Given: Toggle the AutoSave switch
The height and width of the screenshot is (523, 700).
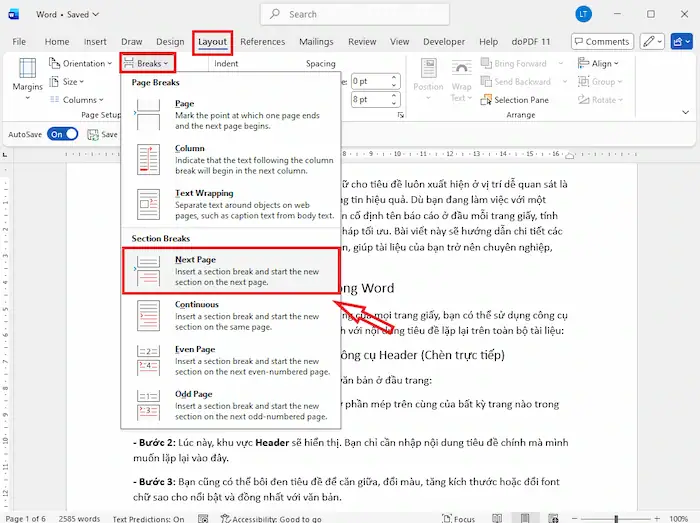Looking at the screenshot, I should (62, 134).
